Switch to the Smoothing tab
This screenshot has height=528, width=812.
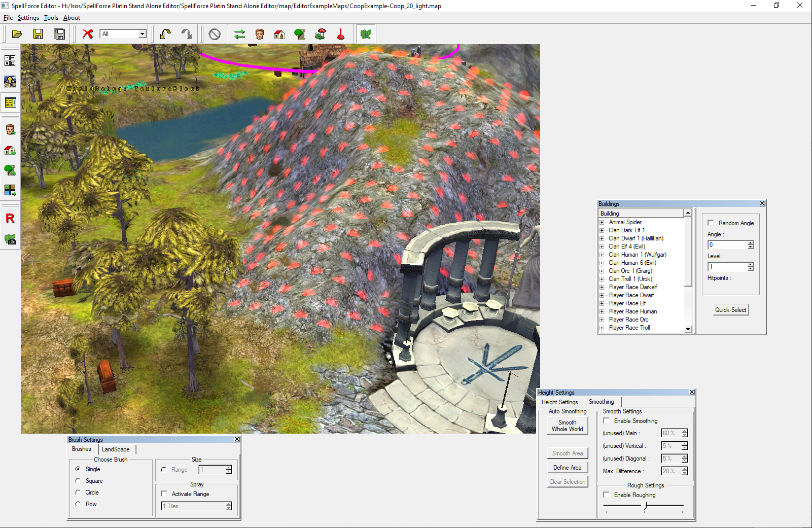(x=602, y=402)
